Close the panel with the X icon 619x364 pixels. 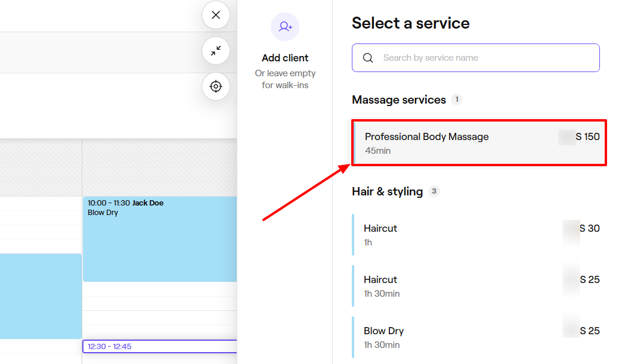coord(216,15)
